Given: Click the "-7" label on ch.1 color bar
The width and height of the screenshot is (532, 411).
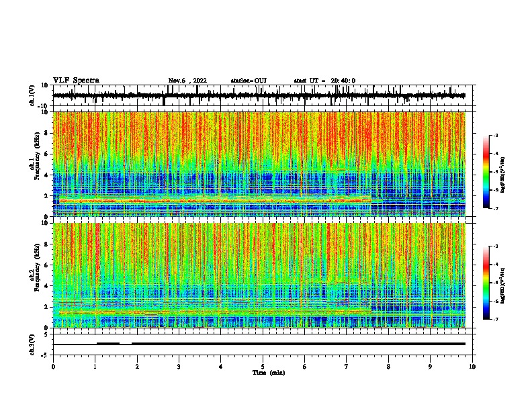Looking at the screenshot, I should tap(496, 208).
